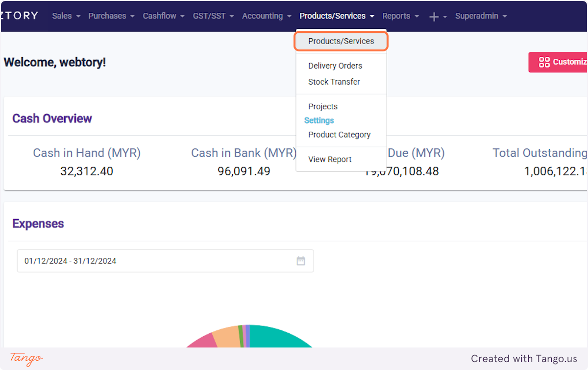Open the Sales menu
Image resolution: width=588 pixels, height=370 pixels.
pyautogui.click(x=66, y=16)
